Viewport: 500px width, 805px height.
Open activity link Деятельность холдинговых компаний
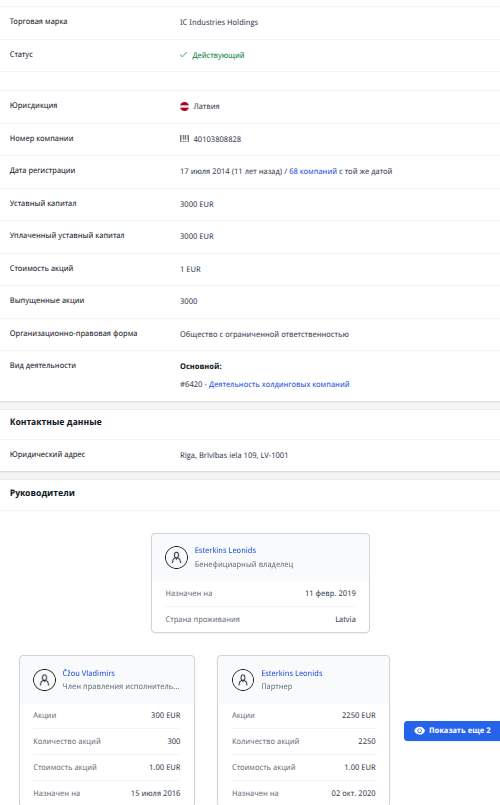pos(279,384)
